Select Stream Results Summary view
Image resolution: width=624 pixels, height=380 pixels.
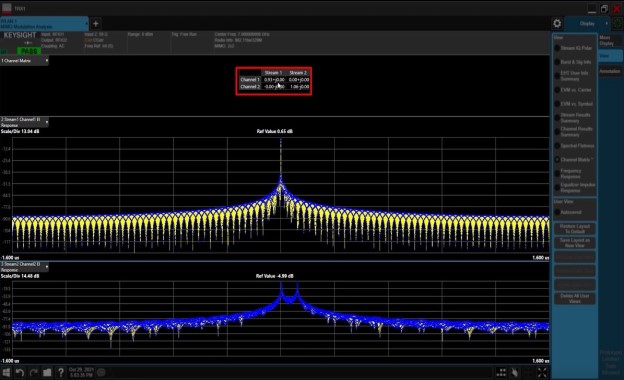point(573,118)
